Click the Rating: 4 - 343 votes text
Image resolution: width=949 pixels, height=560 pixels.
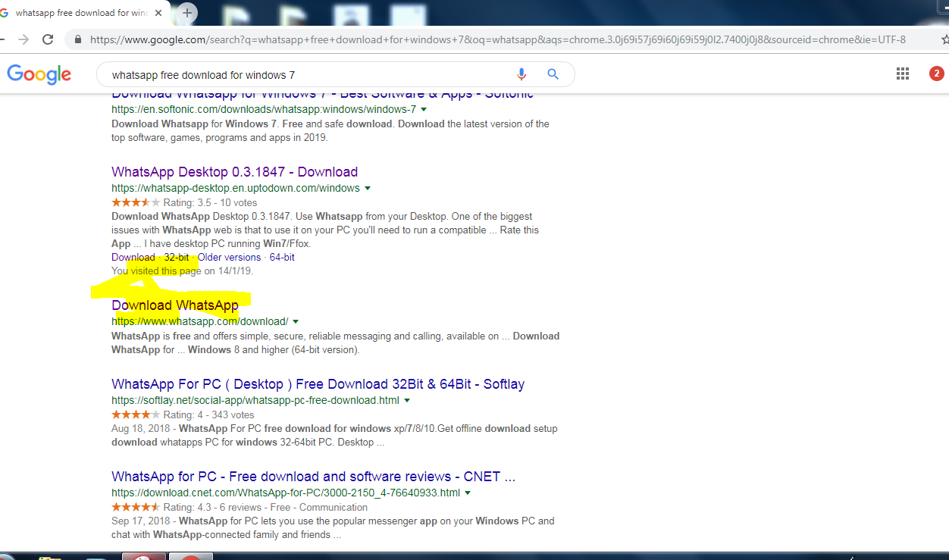coord(208,415)
